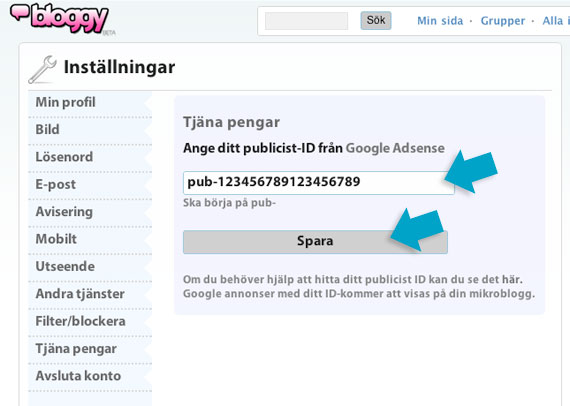
Task: Click the Spara button
Action: tap(315, 242)
